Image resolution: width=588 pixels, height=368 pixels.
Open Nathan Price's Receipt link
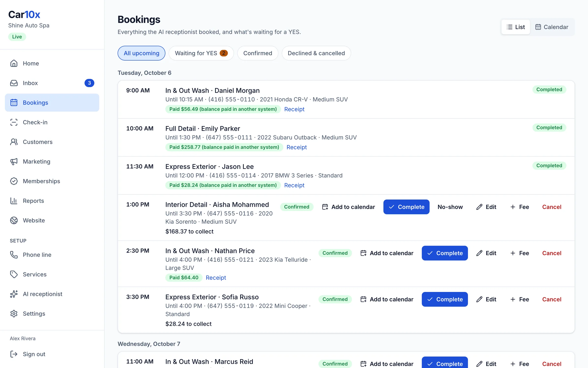click(216, 277)
